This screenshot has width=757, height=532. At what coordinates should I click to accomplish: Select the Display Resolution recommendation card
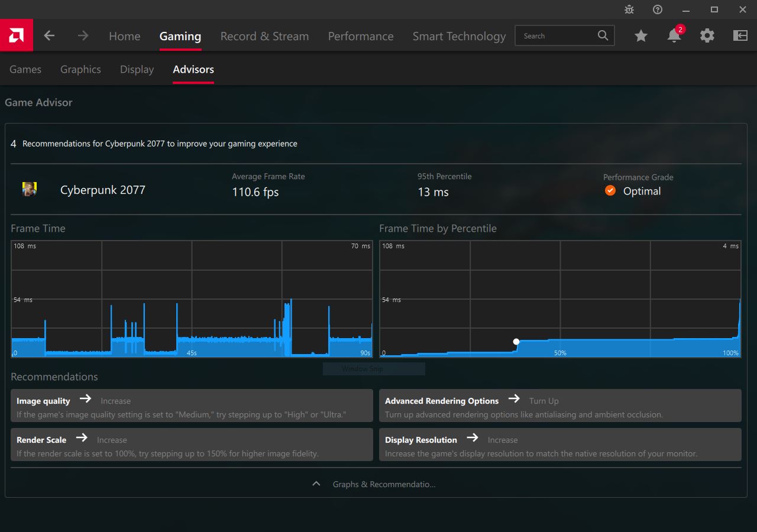pyautogui.click(x=560, y=445)
